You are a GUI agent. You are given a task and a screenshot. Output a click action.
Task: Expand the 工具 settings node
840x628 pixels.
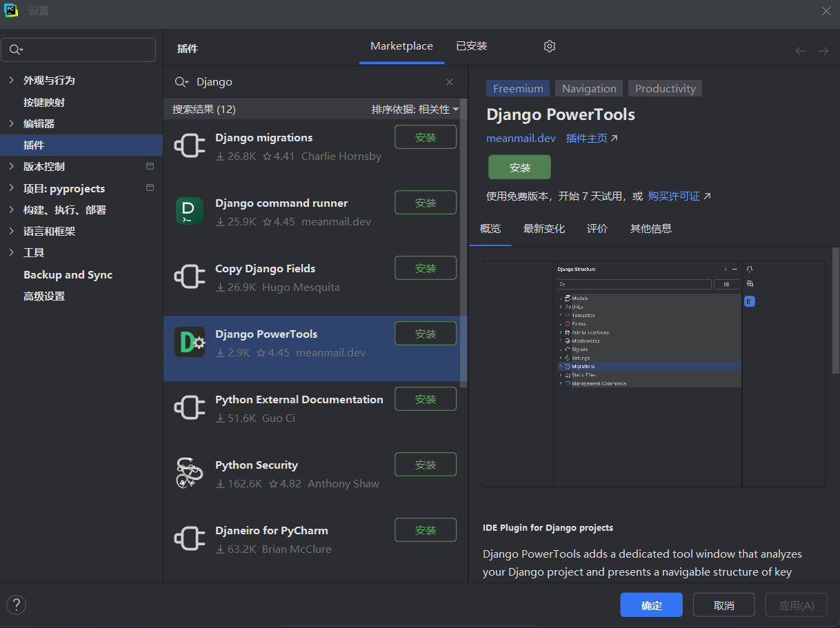pos(11,253)
